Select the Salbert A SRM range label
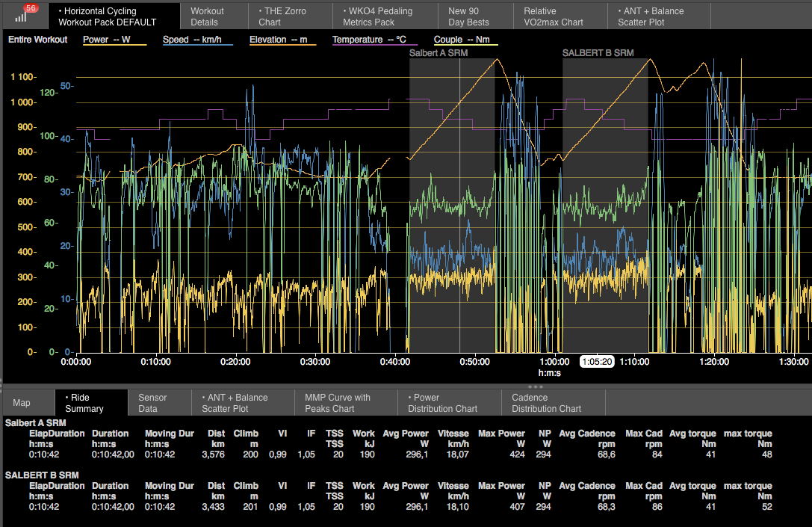This screenshot has width=812, height=527. coord(438,53)
